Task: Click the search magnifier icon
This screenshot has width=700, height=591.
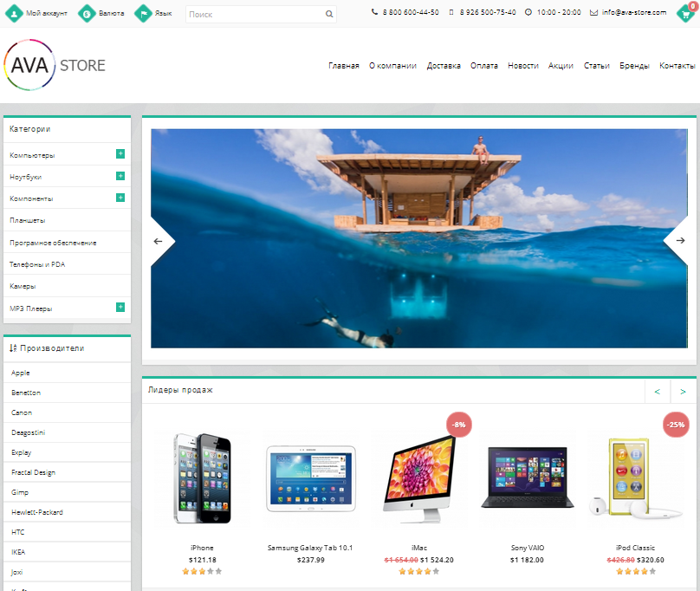Action: pyautogui.click(x=329, y=14)
